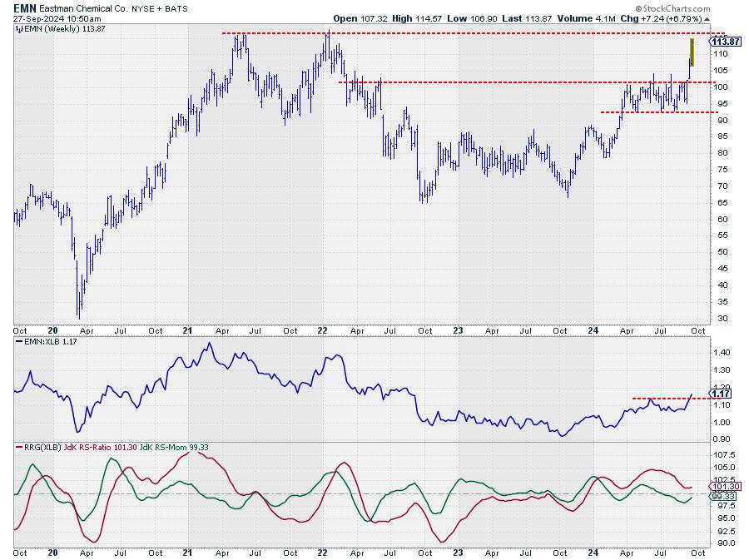
Task: Click the 1.17 relative strength value tag
Action: pos(721,394)
